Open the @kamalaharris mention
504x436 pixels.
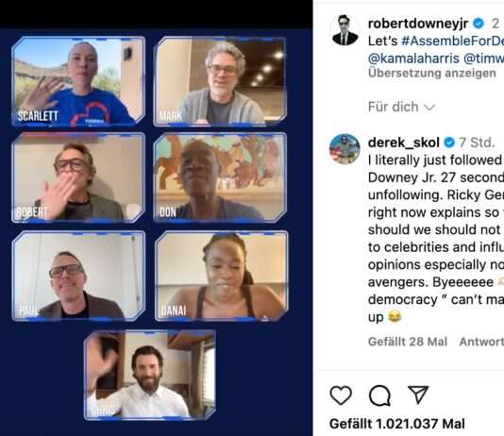pyautogui.click(x=413, y=59)
